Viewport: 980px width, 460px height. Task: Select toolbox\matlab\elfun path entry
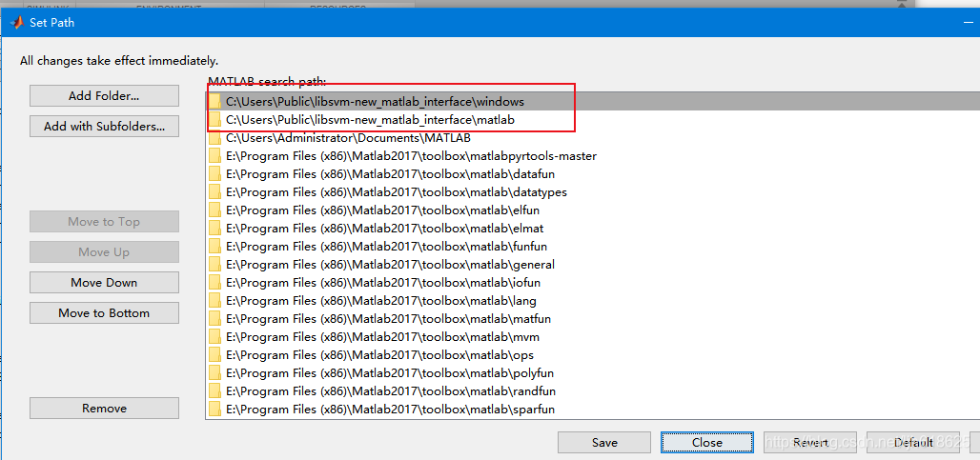(592, 210)
